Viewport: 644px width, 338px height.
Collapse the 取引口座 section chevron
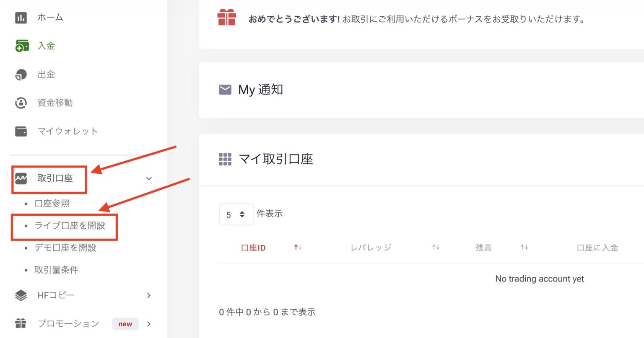click(148, 178)
